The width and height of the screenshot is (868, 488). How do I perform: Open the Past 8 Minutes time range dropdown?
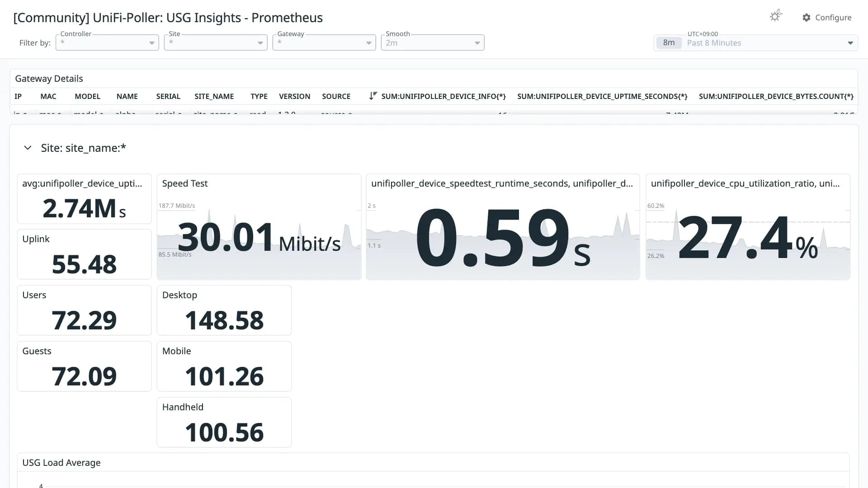[x=755, y=42]
